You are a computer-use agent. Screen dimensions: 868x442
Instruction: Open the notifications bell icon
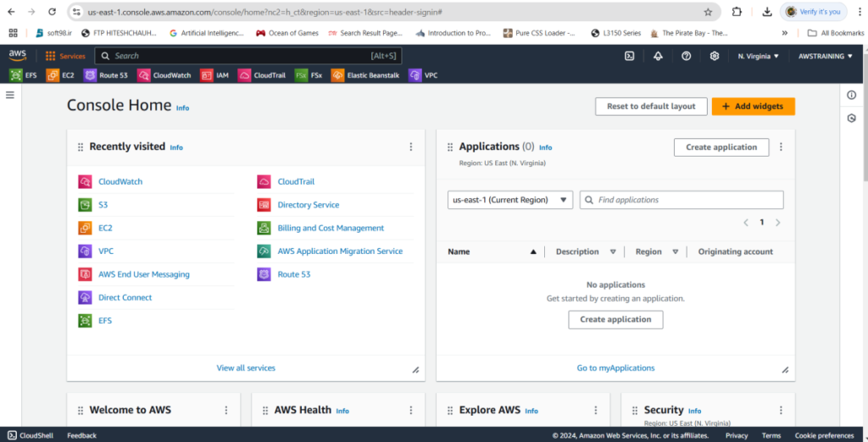tap(658, 56)
